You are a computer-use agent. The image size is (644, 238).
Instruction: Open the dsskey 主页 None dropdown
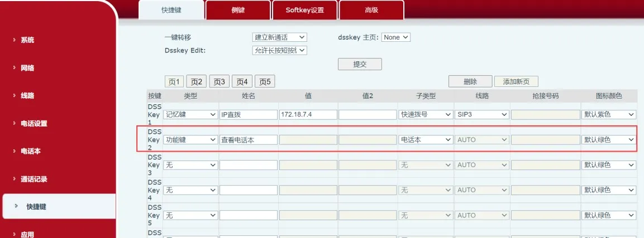pos(396,37)
